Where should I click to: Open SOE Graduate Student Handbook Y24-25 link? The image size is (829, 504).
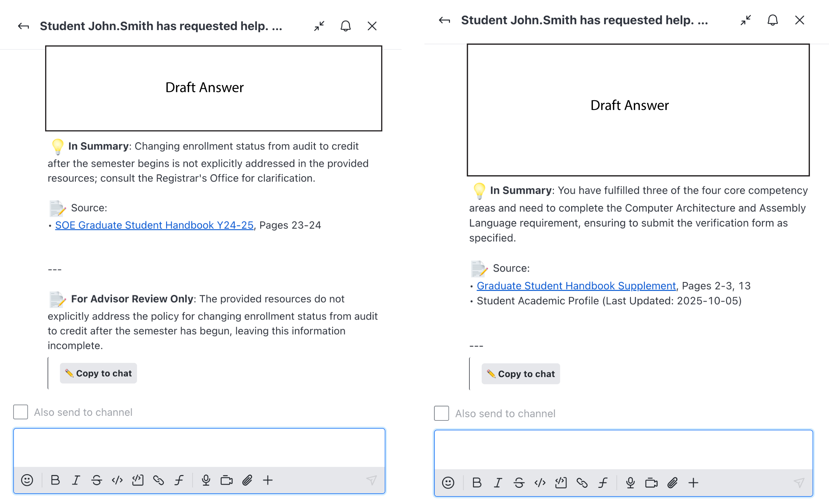point(154,225)
